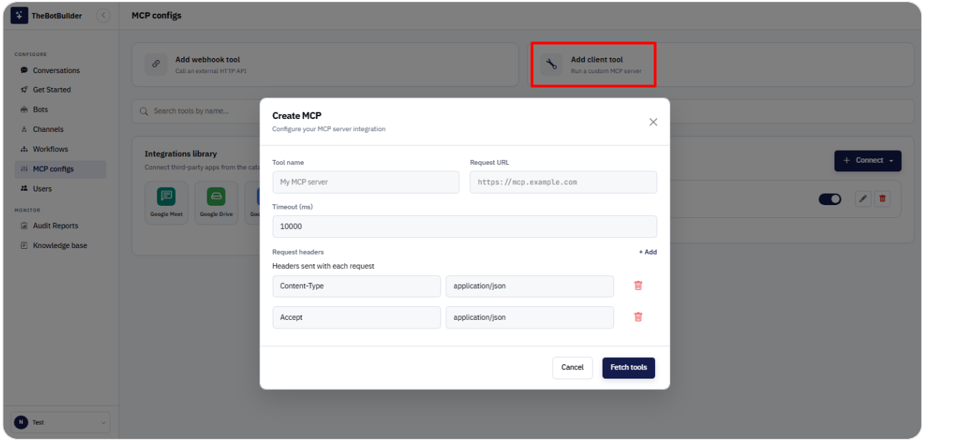Delete the Accept header row
Screen dimensions: 980x441
[638, 317]
